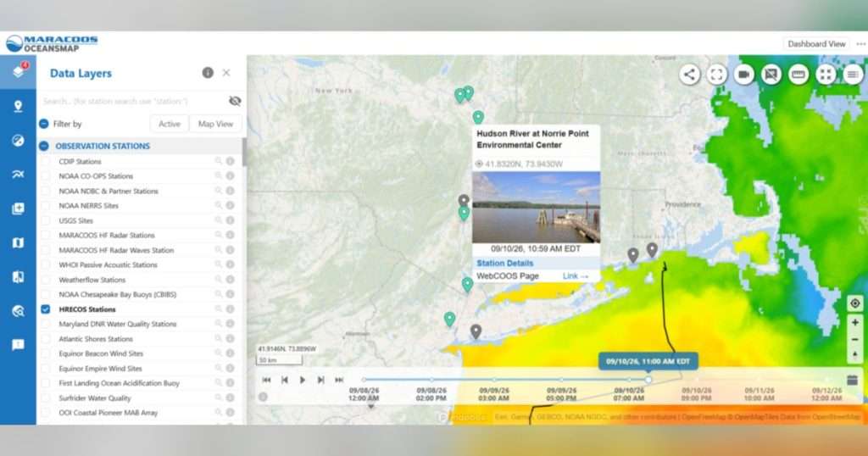Open the legend list map button
This screenshot has height=456, width=868.
(x=853, y=75)
